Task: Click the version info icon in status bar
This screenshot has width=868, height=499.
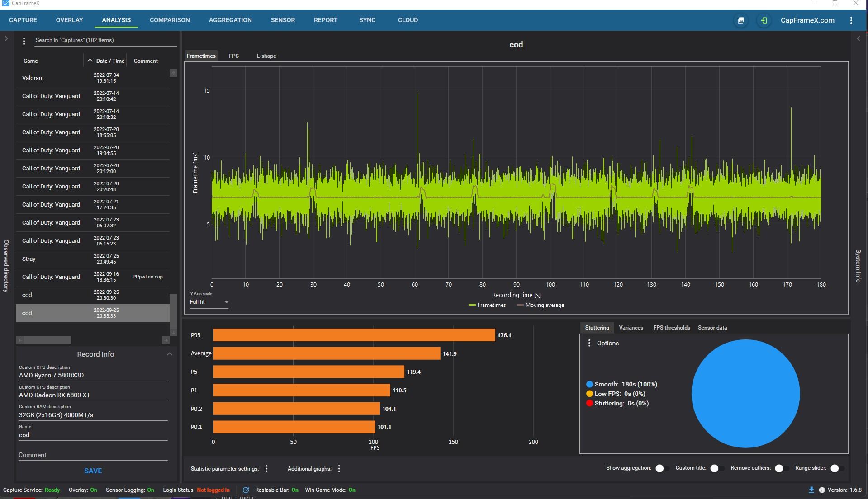Action: pyautogui.click(x=822, y=490)
